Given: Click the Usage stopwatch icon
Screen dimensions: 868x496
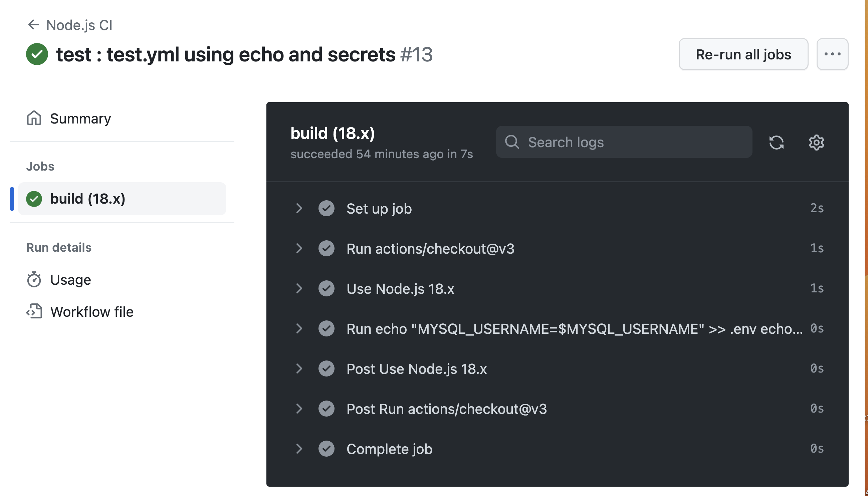Looking at the screenshot, I should [34, 279].
